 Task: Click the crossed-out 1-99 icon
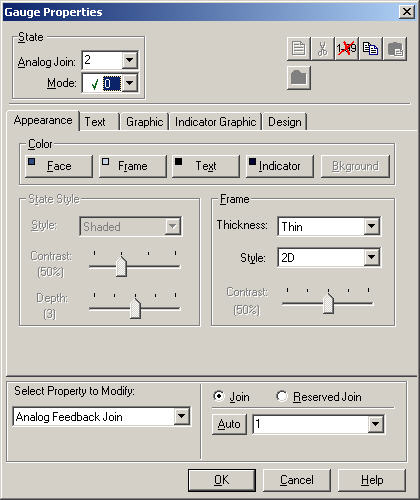pyautogui.click(x=347, y=49)
